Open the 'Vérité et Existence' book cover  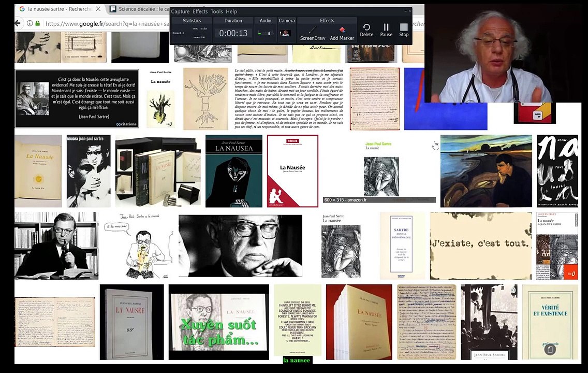click(550, 322)
